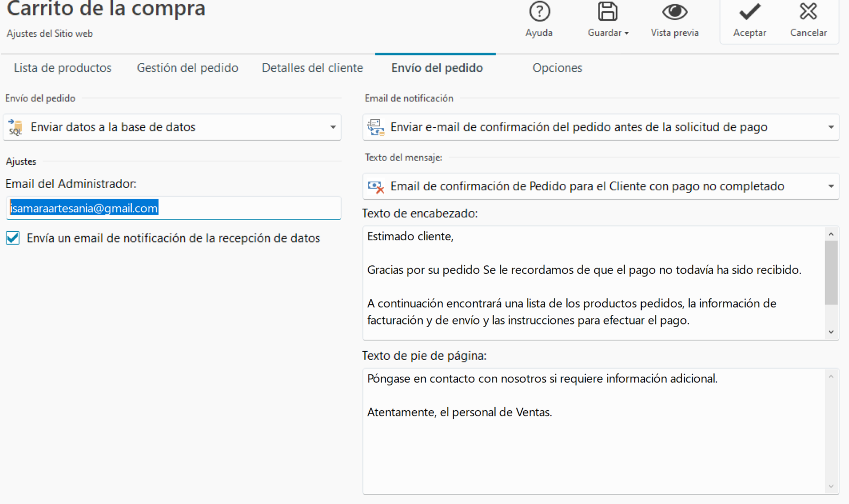Open the Enviar datos a la base de datos dropdown

[x=172, y=127]
